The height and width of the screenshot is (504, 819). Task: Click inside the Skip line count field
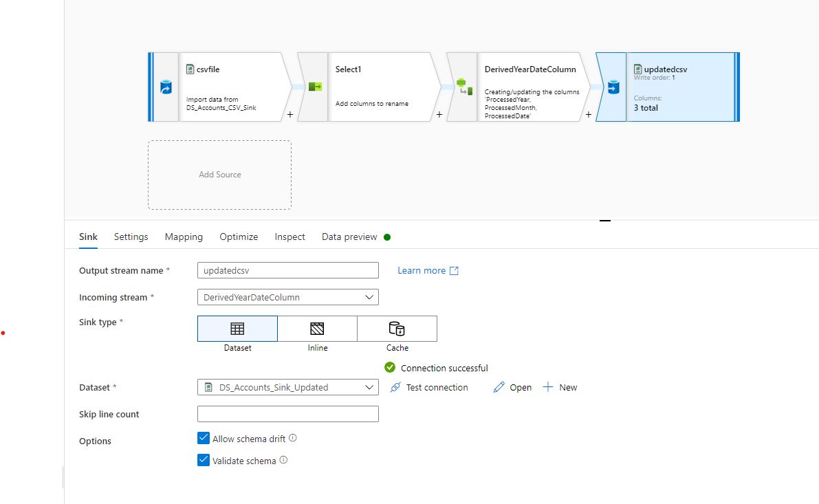(x=287, y=413)
